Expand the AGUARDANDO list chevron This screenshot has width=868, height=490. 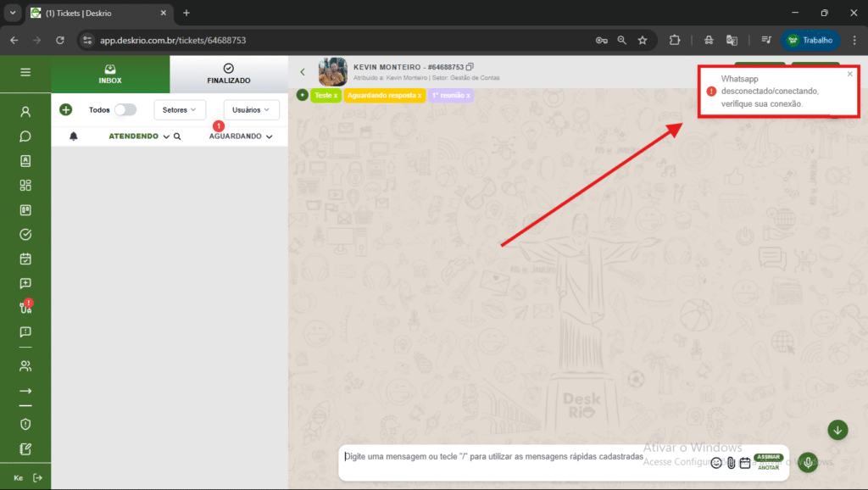pyautogui.click(x=269, y=136)
